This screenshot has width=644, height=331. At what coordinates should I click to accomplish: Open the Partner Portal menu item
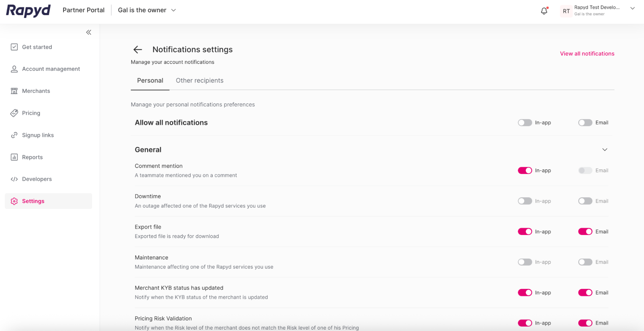(x=83, y=10)
